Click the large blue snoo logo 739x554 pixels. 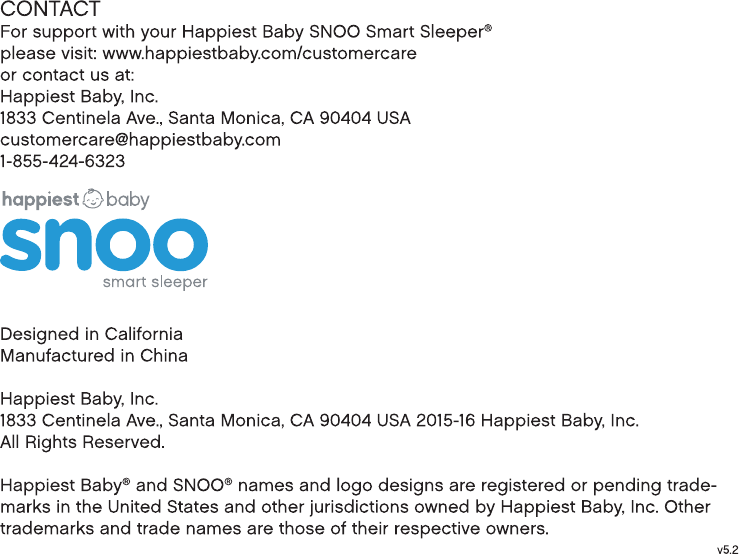pos(104,244)
